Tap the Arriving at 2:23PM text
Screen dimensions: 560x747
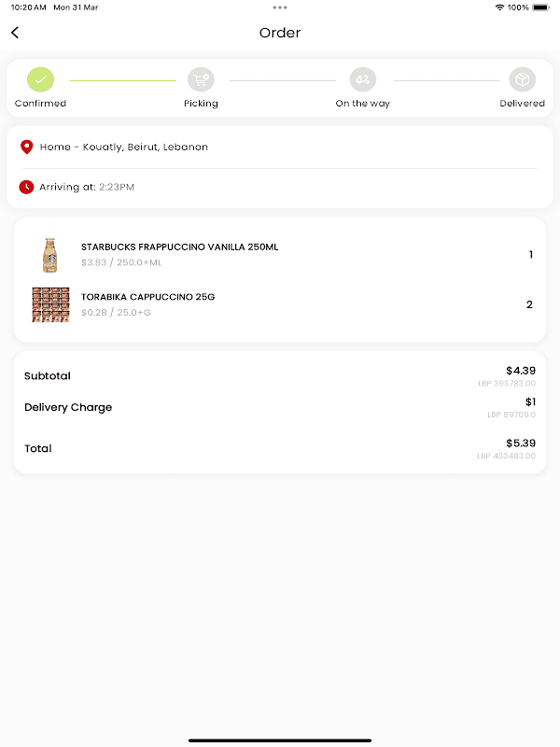[87, 188]
